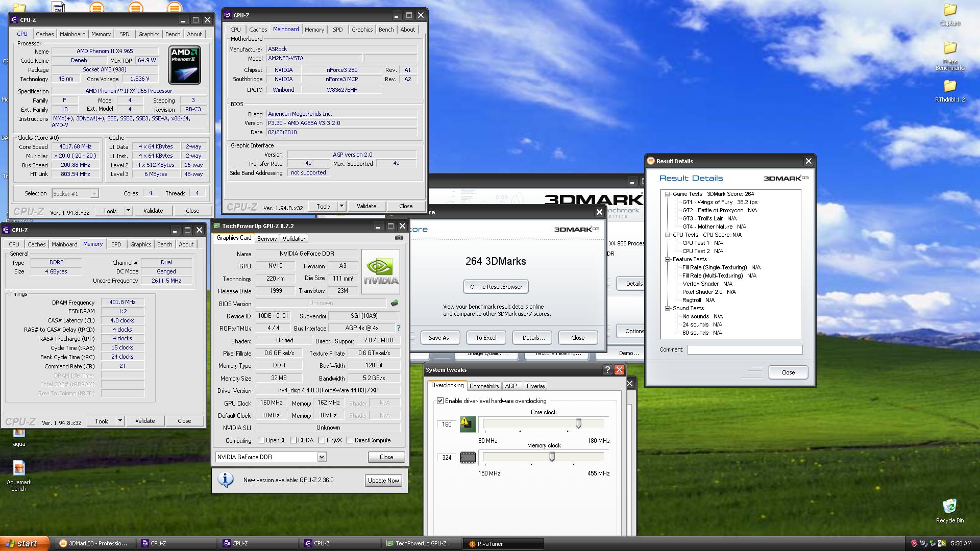Click Details button in 3DMark score window
The height and width of the screenshot is (551, 980).
(x=533, y=338)
